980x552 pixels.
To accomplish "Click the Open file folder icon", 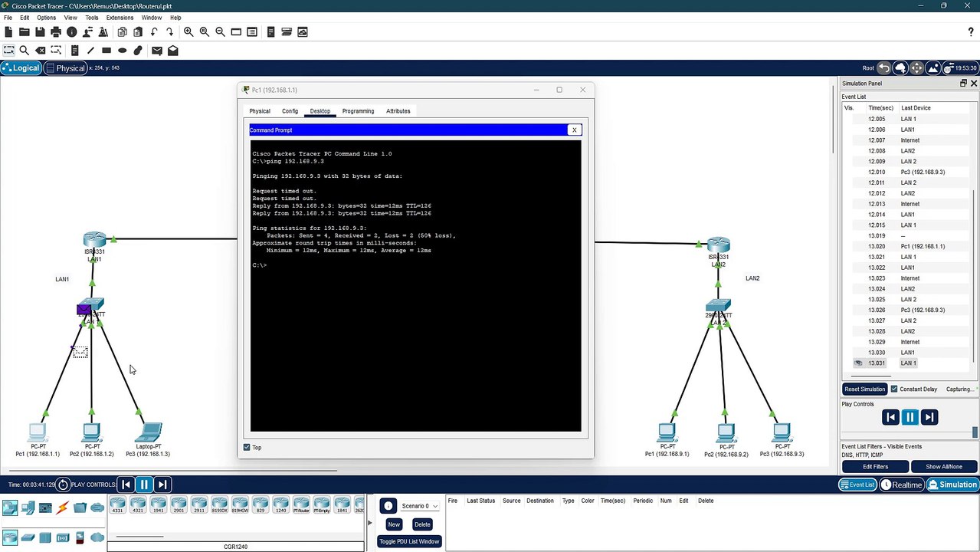I will [x=24, y=32].
